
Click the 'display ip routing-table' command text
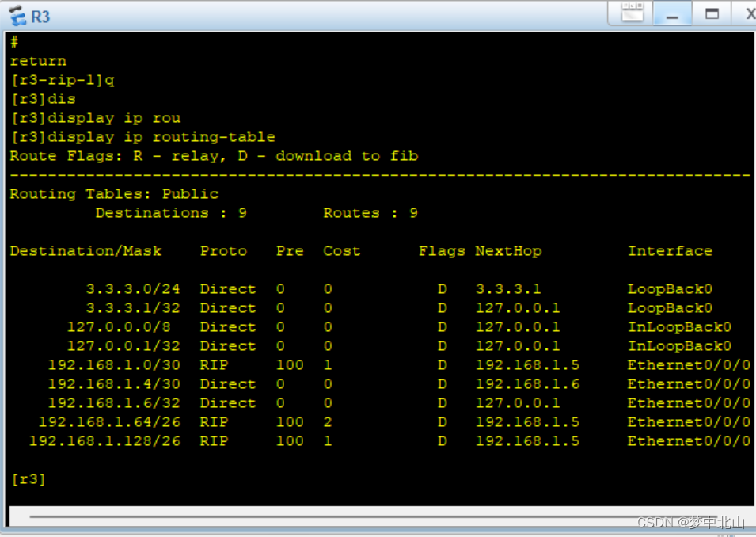point(161,137)
